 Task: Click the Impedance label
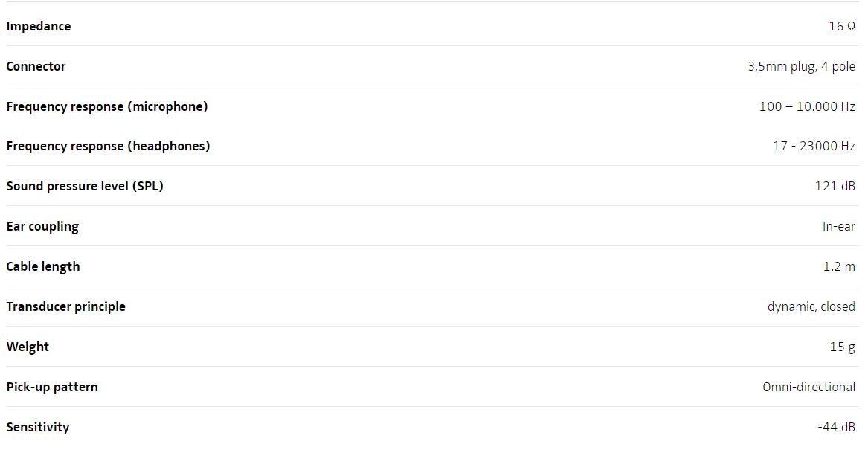coord(39,26)
